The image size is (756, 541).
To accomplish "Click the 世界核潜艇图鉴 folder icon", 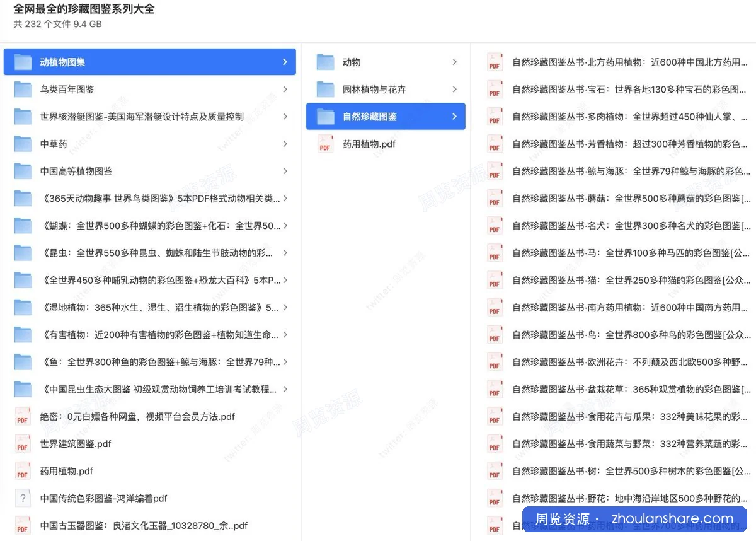I will click(x=23, y=117).
